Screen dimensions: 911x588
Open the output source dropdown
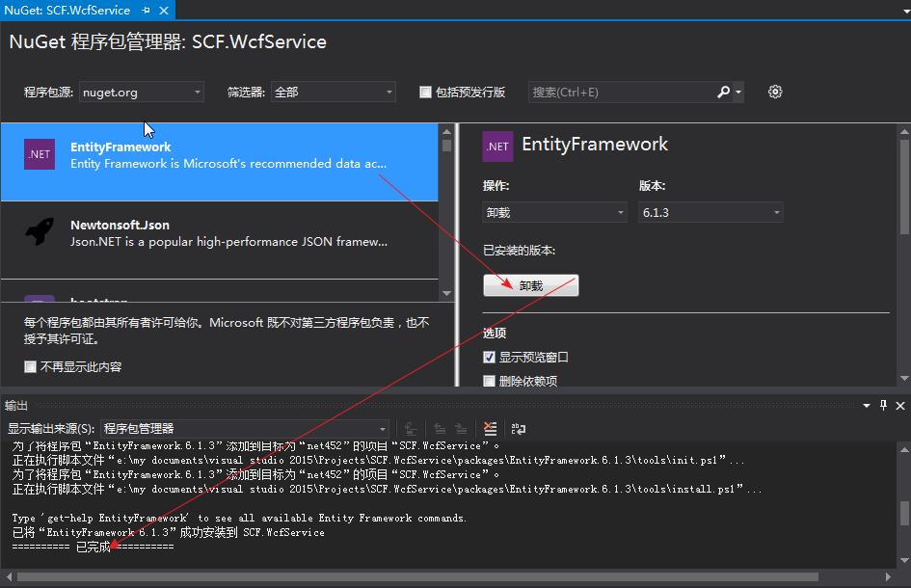(x=245, y=429)
